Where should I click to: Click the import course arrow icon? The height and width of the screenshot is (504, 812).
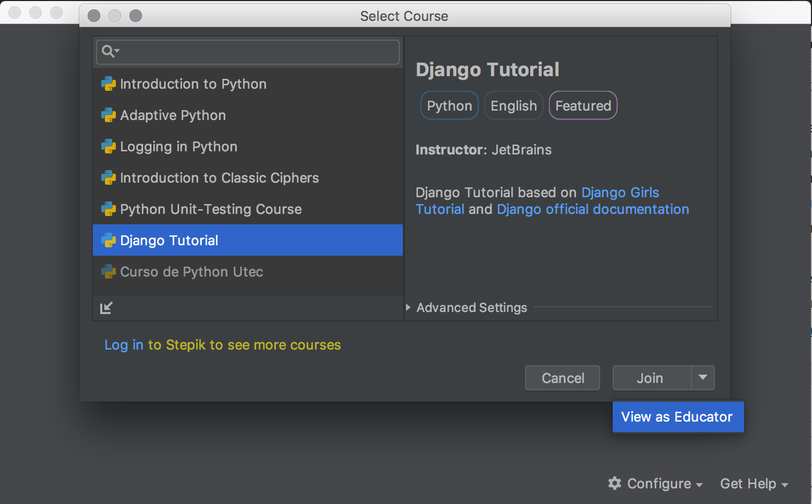tap(106, 308)
